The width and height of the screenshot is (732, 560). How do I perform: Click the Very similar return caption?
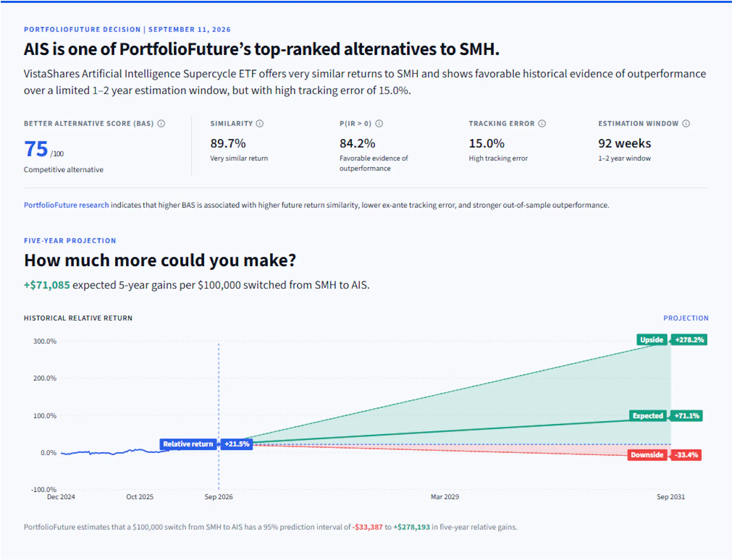239,158
